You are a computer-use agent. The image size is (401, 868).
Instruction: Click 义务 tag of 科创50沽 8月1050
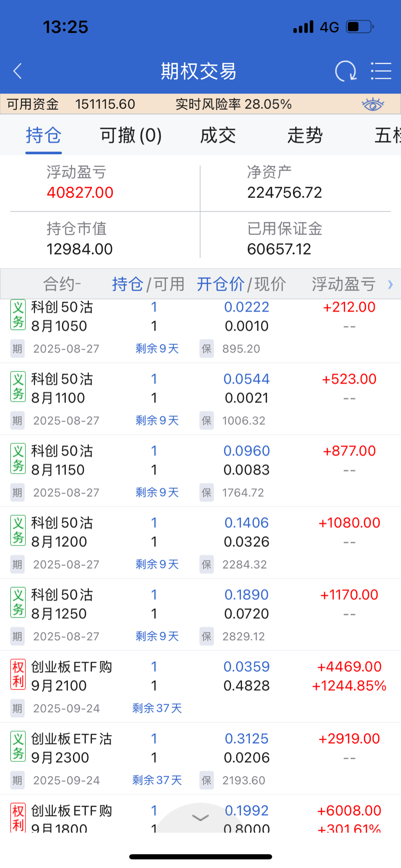(x=18, y=315)
